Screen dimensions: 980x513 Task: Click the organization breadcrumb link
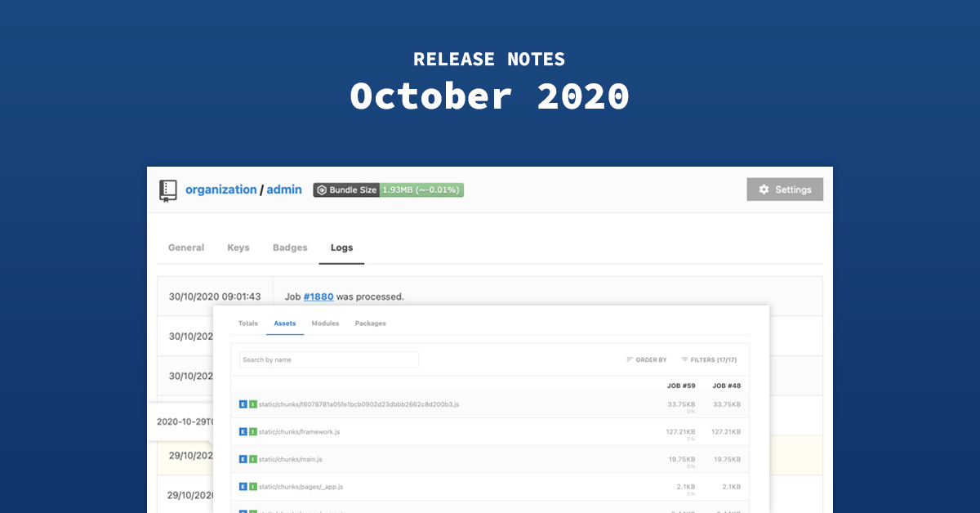(221, 189)
